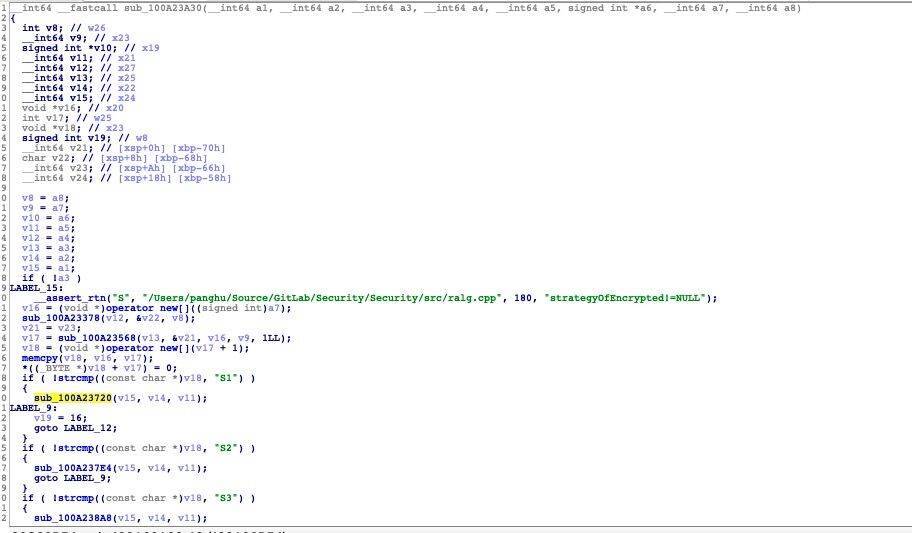Screen dimensions: 912x533
Task: Click the ralg.cpp source path string
Action: click(x=322, y=298)
